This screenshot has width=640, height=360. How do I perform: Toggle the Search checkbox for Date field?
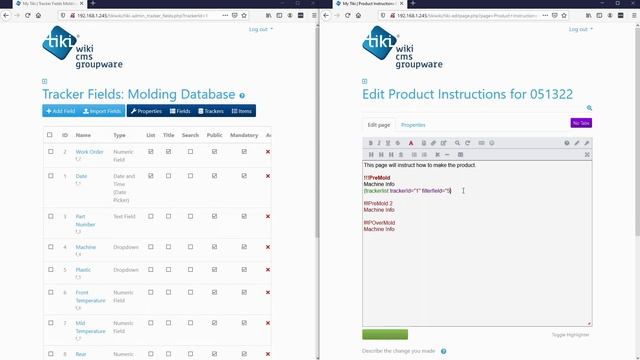tap(190, 176)
